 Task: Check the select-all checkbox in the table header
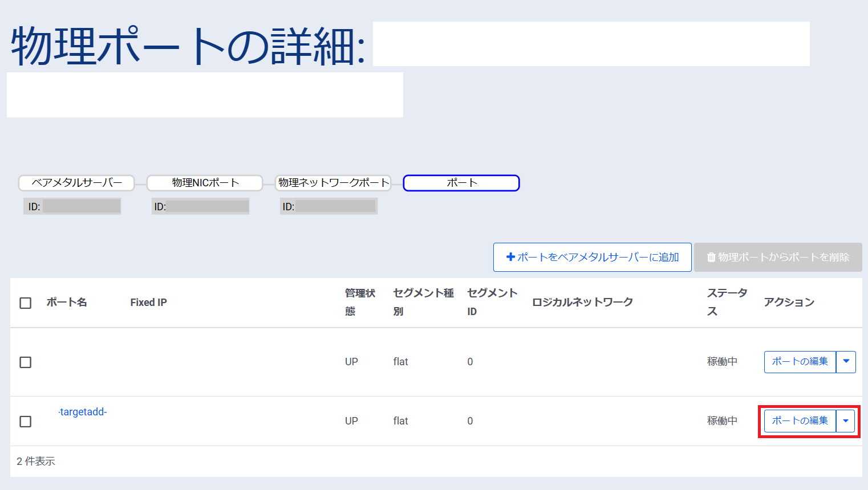(25, 303)
